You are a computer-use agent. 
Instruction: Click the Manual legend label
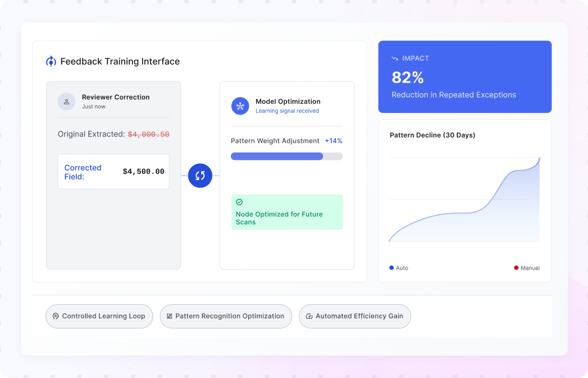click(x=530, y=268)
